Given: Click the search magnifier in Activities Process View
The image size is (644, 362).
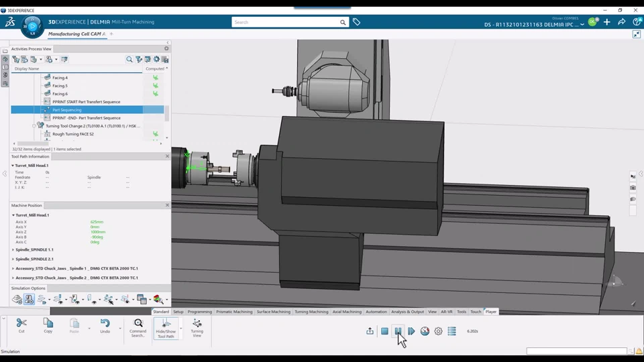Looking at the screenshot, I should (129, 60).
